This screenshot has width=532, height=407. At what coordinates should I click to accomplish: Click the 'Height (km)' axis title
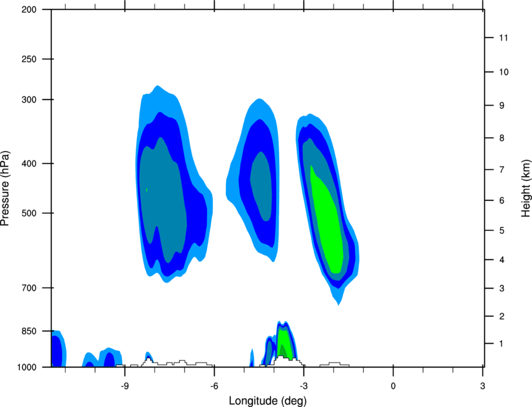[x=526, y=188]
